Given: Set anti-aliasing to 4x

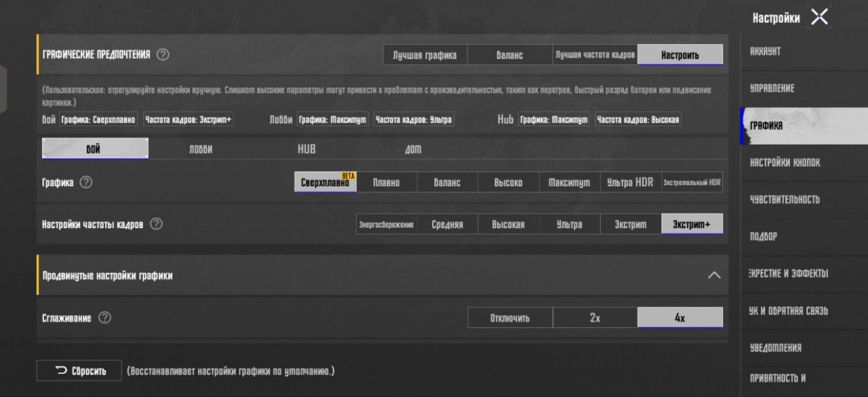Looking at the screenshot, I should pyautogui.click(x=680, y=318).
